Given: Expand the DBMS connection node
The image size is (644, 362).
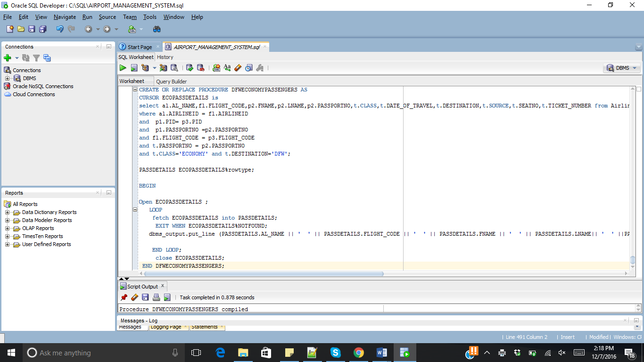Looking at the screenshot, I should (8, 78).
